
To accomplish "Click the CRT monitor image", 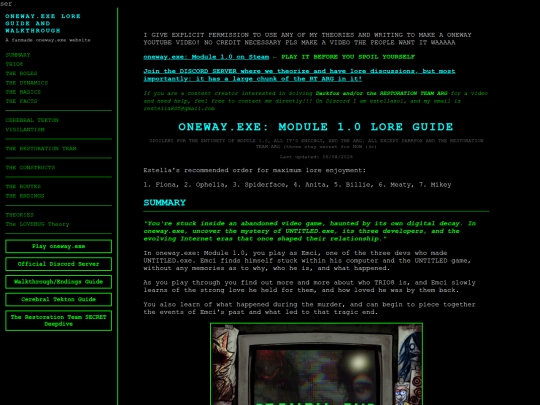I will pos(316,364).
